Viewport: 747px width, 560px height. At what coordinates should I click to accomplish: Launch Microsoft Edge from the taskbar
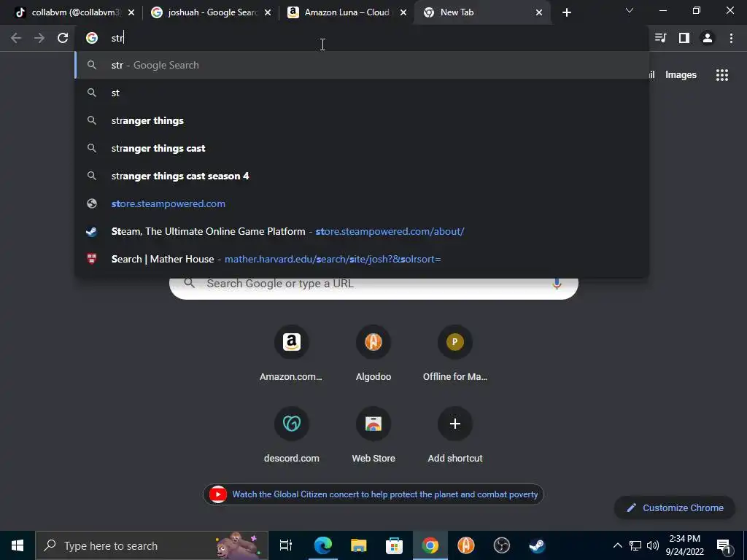(x=322, y=545)
